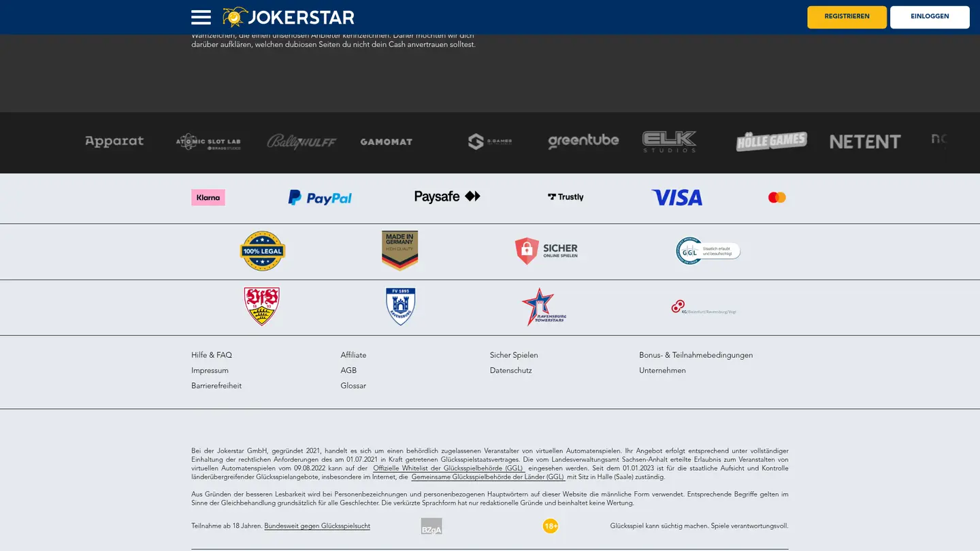Click the 'Teilnahme ab 18 Jahren.' text
Viewport: 980px width, 551px height.
pyautogui.click(x=227, y=526)
